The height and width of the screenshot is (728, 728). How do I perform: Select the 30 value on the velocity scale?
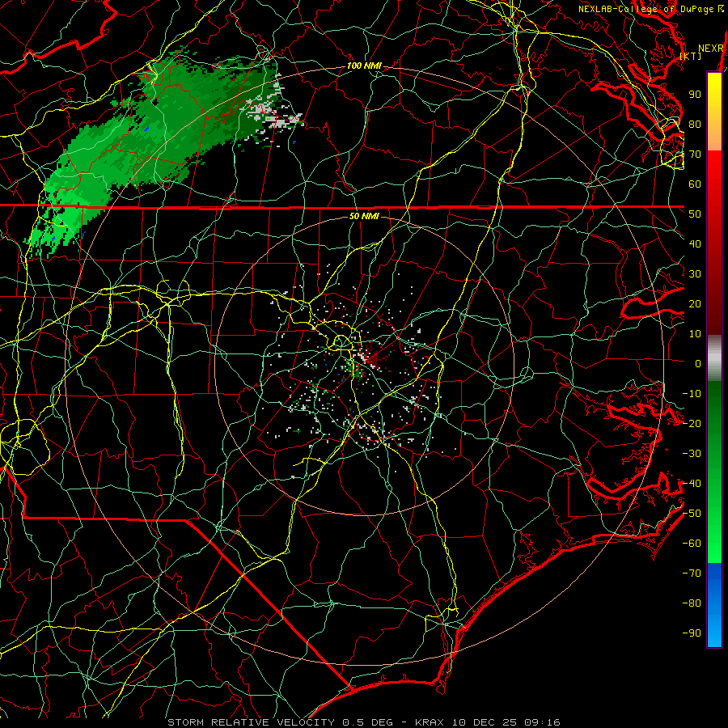coord(695,274)
